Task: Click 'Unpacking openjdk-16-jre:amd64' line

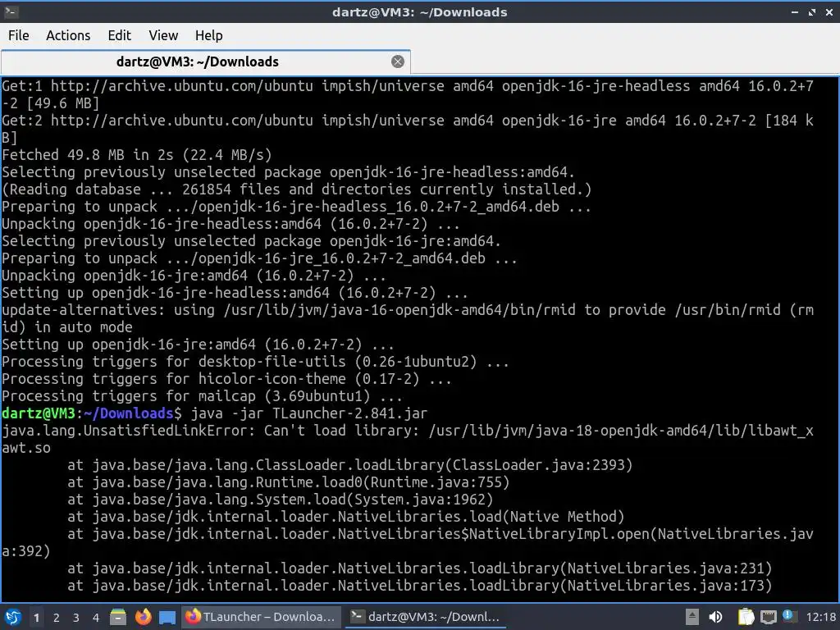Action: pos(194,276)
